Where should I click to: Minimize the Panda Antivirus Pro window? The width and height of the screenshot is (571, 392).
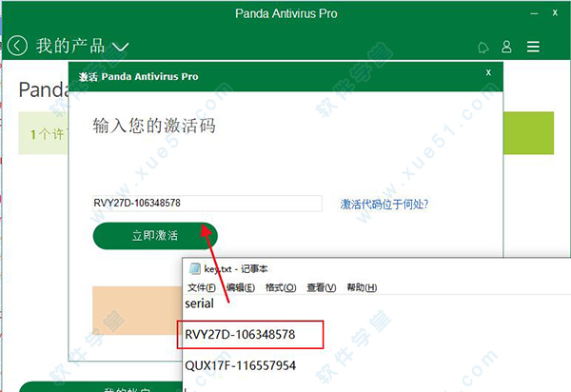[x=534, y=13]
